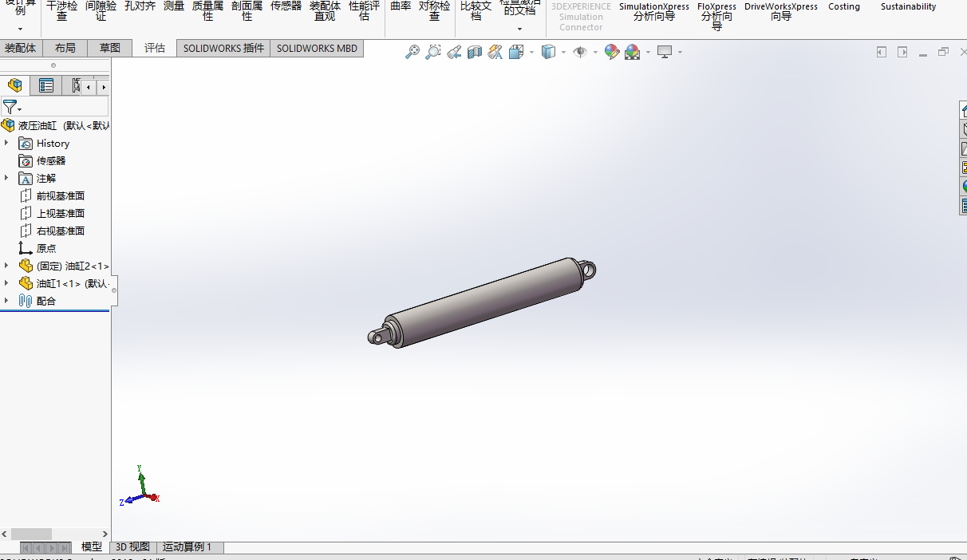
Task: Open Apply Scene dropdown arrow
Action: [x=648, y=53]
